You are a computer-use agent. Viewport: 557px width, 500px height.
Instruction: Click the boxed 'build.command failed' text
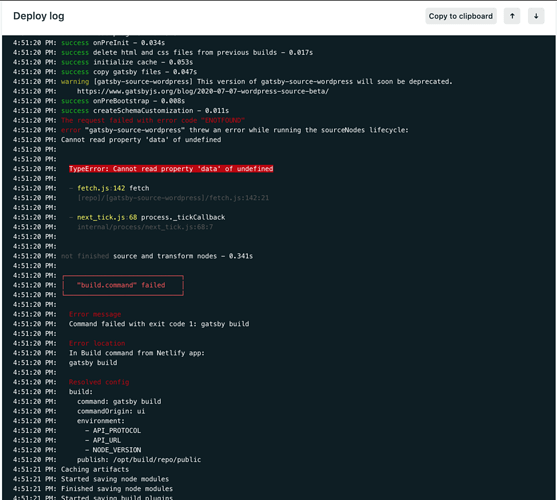tap(121, 285)
